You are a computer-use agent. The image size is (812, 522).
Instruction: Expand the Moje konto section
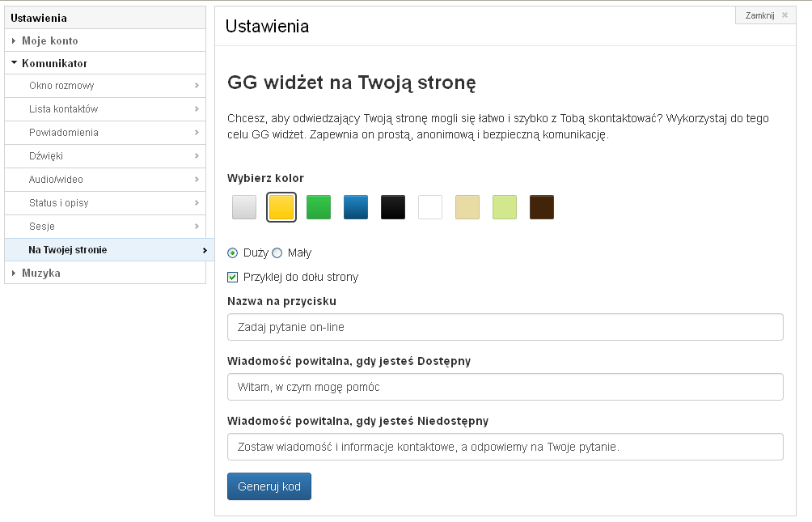pos(105,40)
